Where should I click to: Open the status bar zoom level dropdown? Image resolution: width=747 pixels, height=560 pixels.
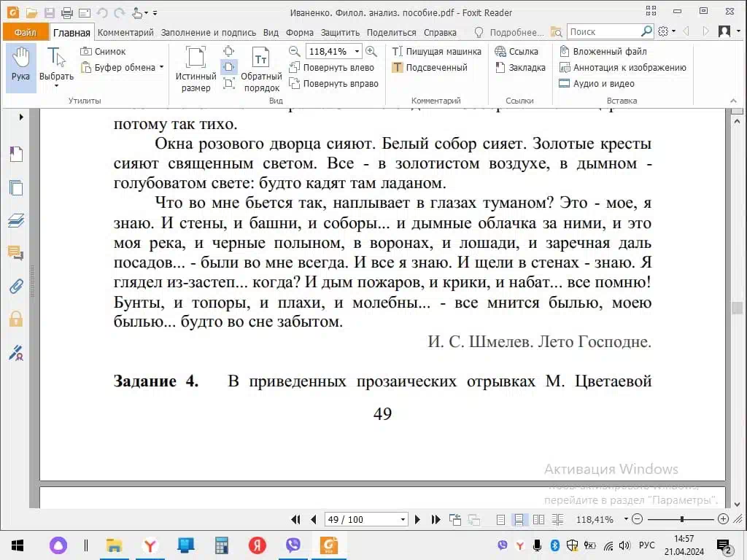626,519
